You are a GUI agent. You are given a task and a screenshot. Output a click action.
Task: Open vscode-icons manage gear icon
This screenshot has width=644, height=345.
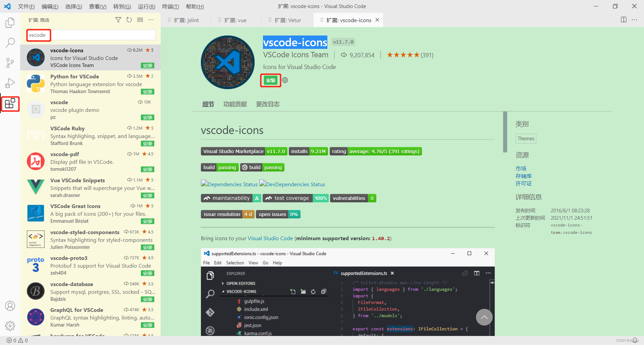tap(285, 80)
